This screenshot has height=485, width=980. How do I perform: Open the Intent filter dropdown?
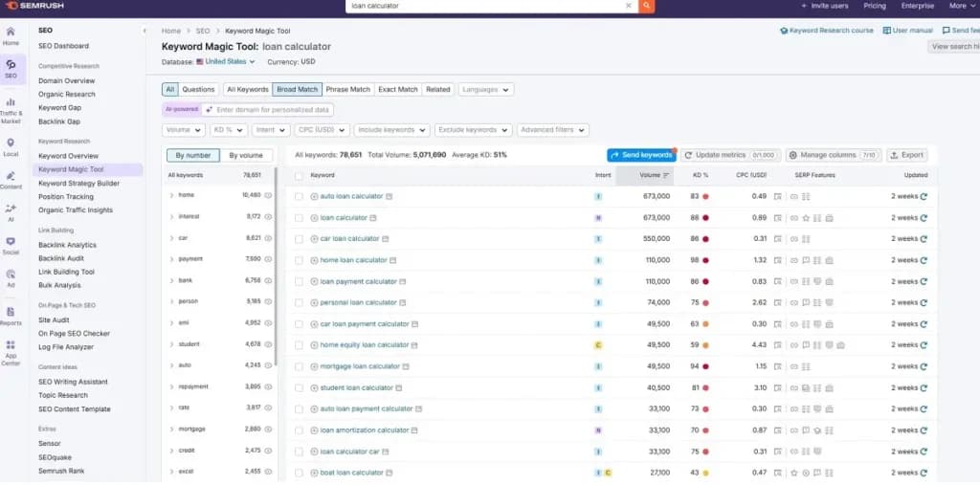271,130
